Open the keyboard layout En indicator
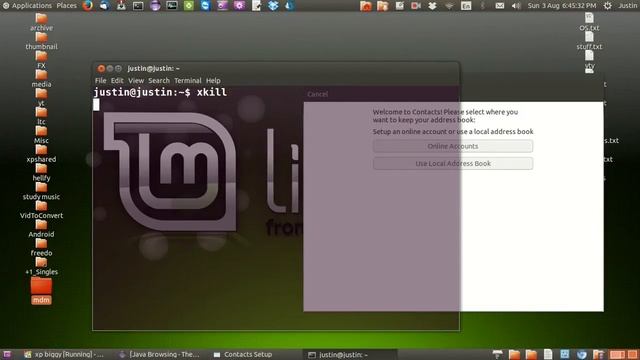 [466, 6]
